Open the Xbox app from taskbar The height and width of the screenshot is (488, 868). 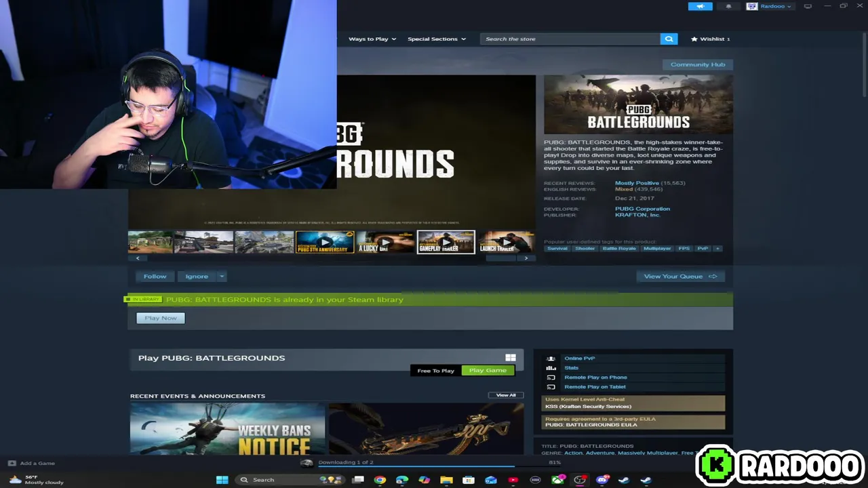pyautogui.click(x=557, y=480)
